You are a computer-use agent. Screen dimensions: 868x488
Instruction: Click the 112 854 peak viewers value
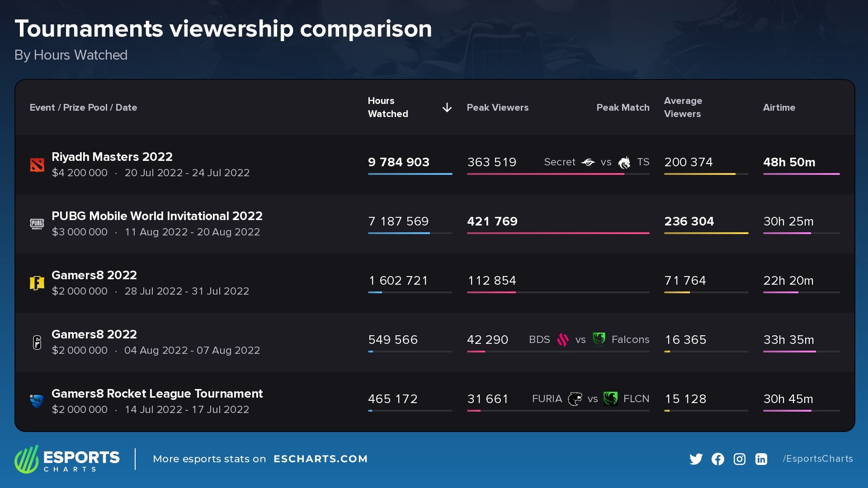(x=492, y=281)
